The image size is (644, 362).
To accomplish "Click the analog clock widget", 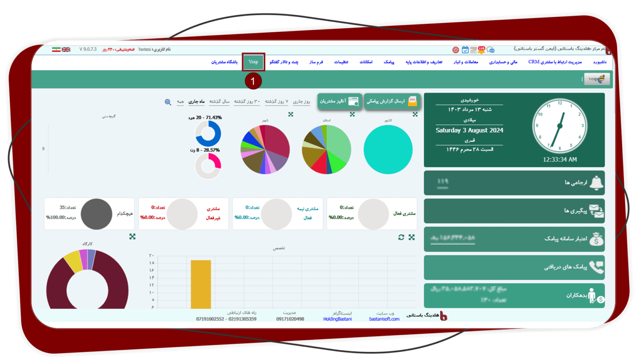I will 559,126.
